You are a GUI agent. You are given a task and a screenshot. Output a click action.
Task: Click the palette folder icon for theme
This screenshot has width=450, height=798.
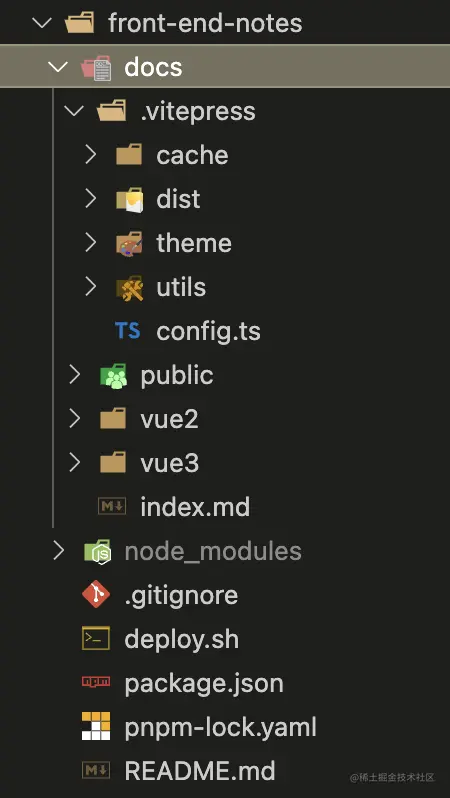click(x=129, y=243)
